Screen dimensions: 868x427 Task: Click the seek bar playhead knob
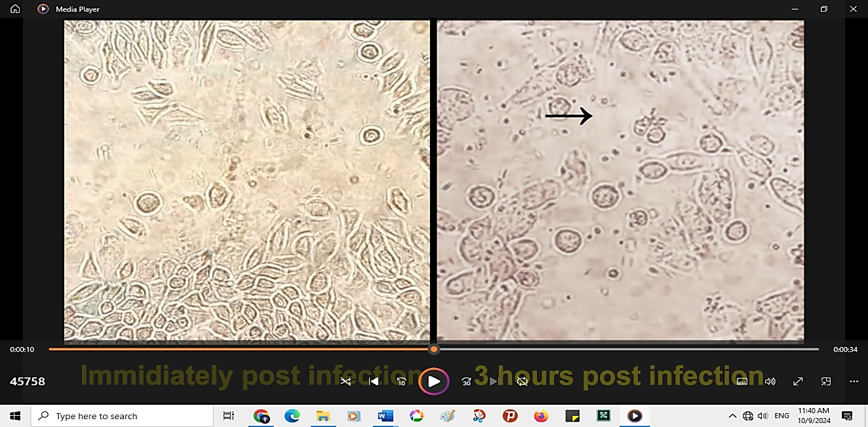[x=434, y=349]
